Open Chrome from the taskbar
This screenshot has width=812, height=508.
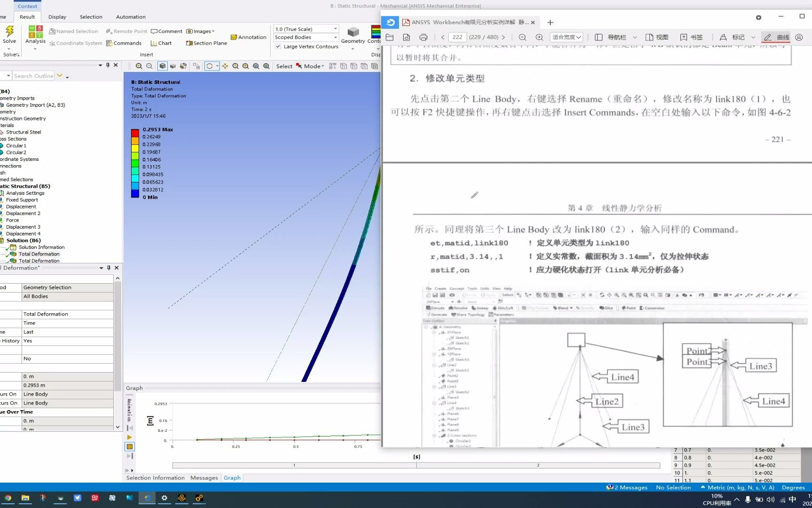[8, 498]
